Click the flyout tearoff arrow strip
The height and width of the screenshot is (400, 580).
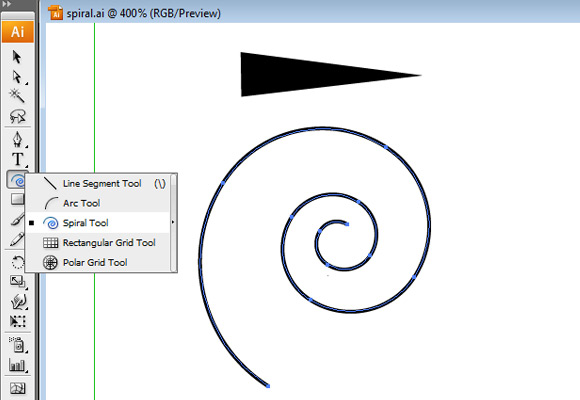coord(173,222)
